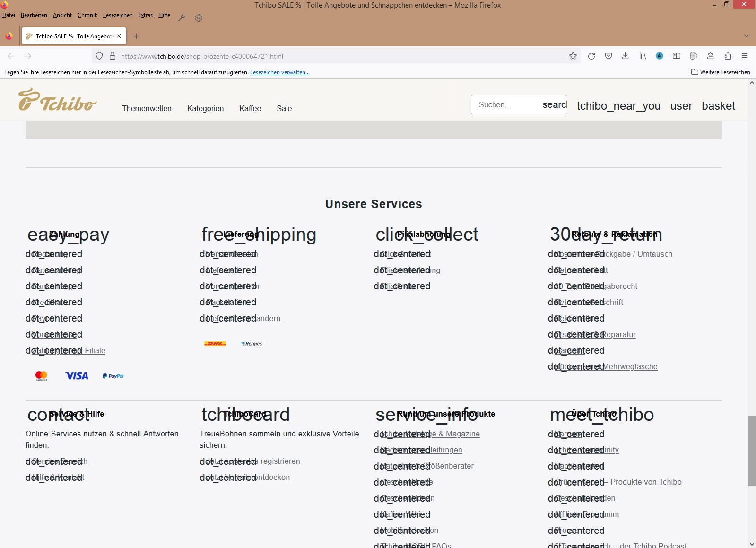Viewport: 756px width, 548px height.
Task: Bookmark this page with the star icon
Action: 573,56
